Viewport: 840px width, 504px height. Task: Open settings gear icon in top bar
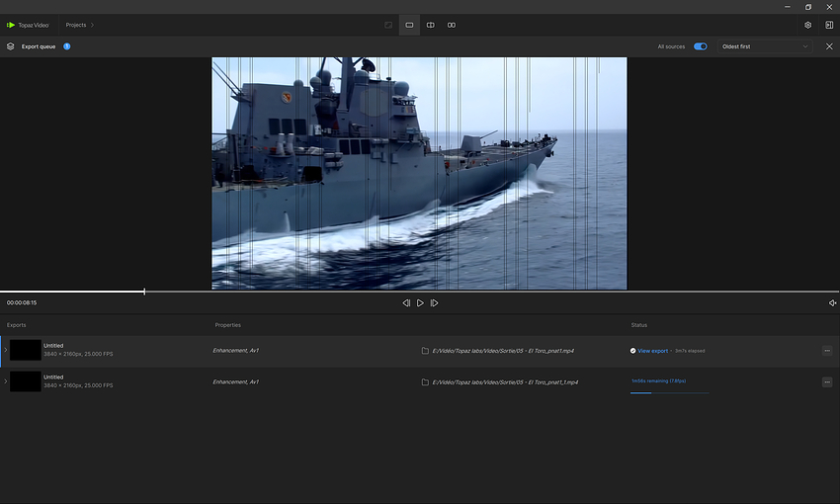(x=807, y=25)
